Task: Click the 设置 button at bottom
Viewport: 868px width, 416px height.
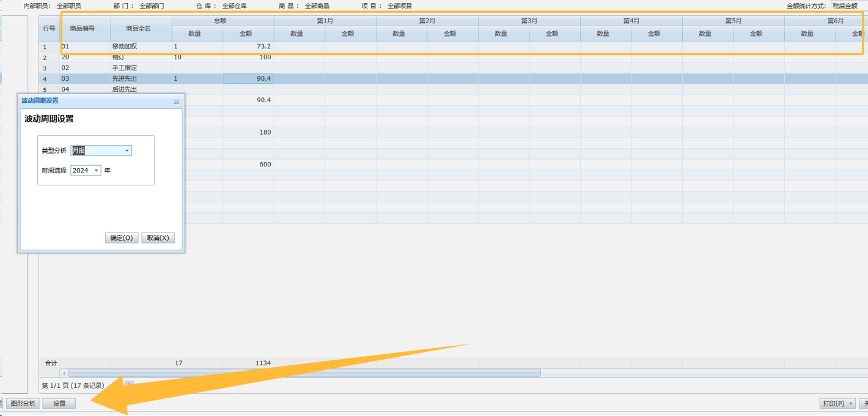Action: 59,404
